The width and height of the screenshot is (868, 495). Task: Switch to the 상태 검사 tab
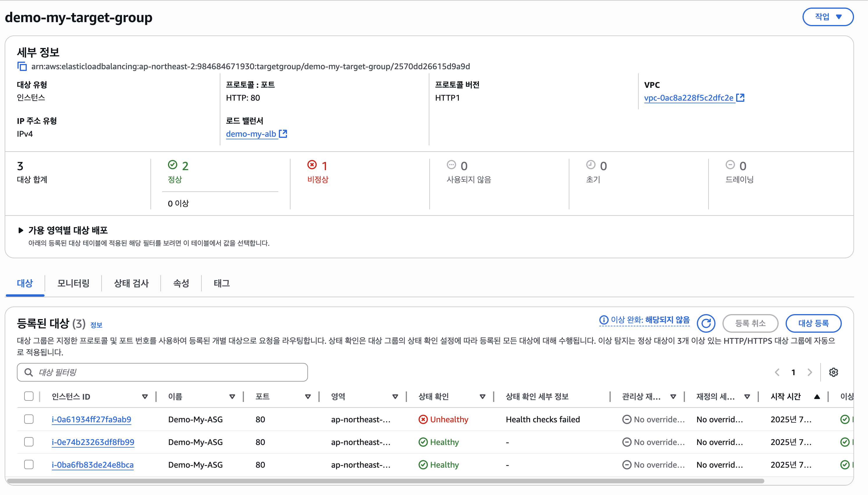tap(131, 283)
